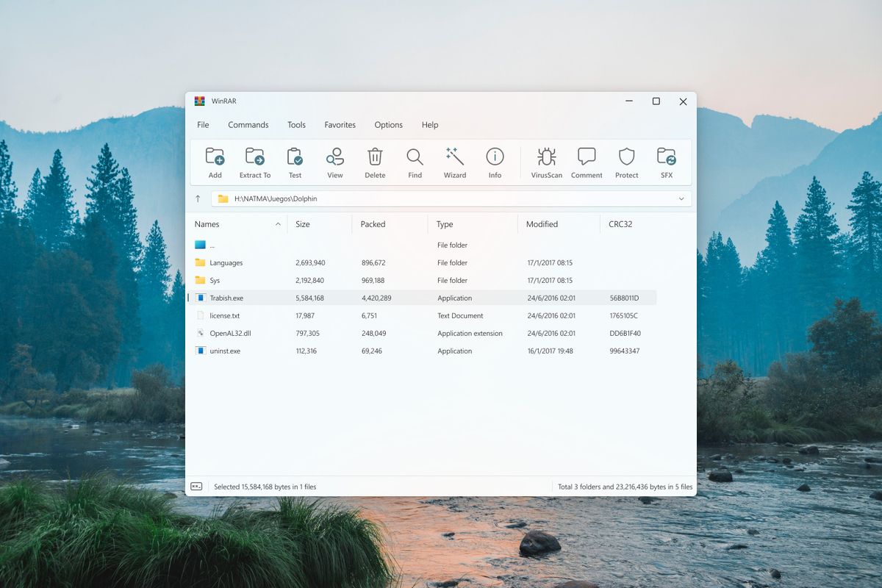The image size is (882, 588).
Task: Start VirusScan bug icon
Action: click(546, 156)
